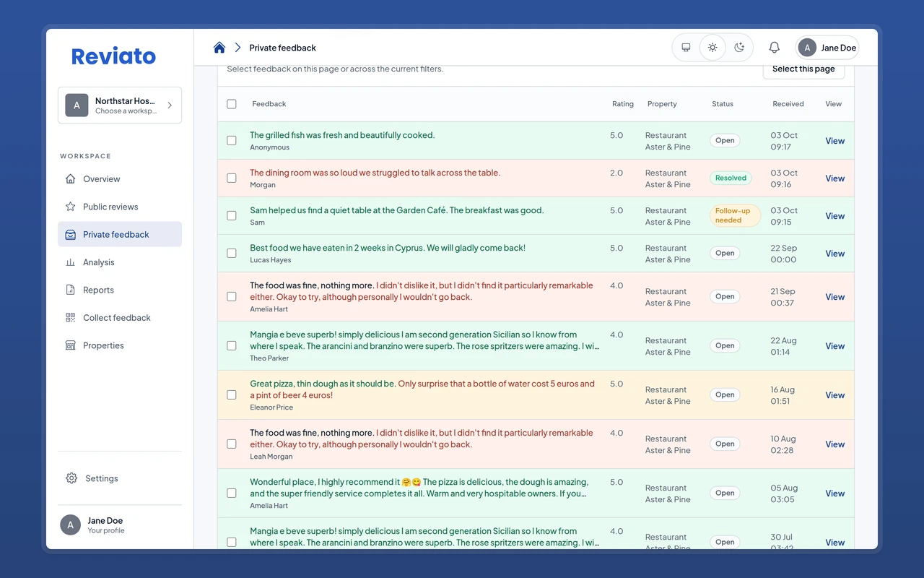Screen dimensions: 924x578
Task: Click the Collect feedback QR code icon
Action: pos(70,318)
